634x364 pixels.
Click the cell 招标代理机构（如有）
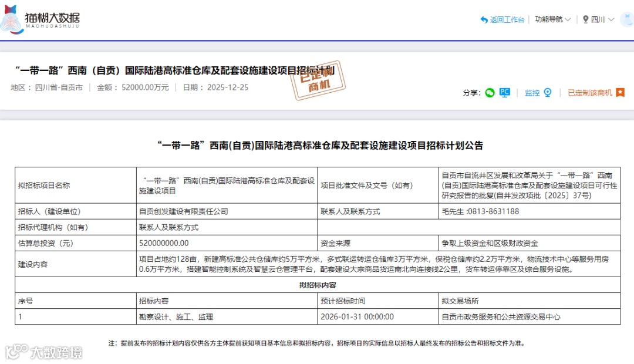pos(76,227)
